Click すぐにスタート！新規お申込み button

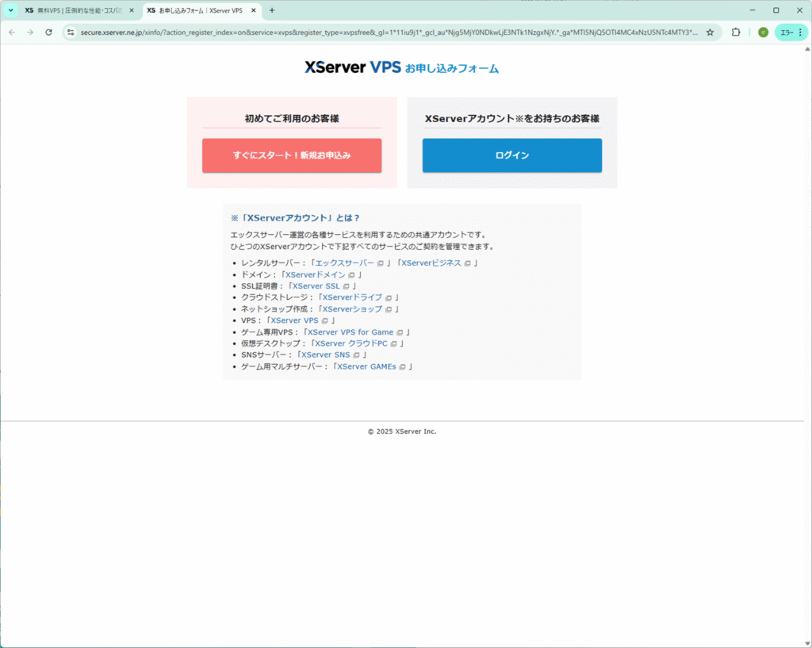click(292, 155)
